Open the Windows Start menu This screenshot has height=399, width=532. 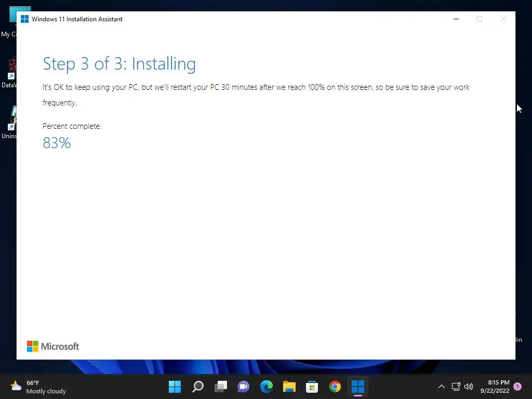[x=175, y=387]
